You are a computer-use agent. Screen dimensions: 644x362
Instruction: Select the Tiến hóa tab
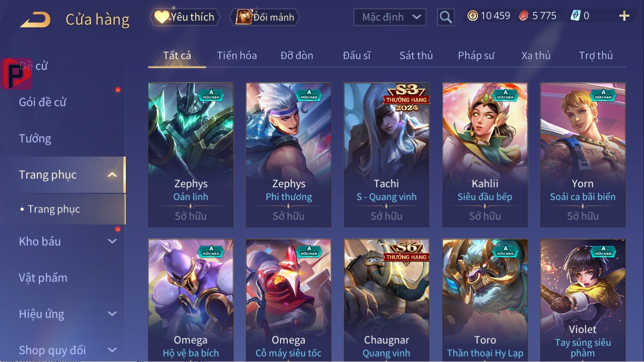coord(237,55)
